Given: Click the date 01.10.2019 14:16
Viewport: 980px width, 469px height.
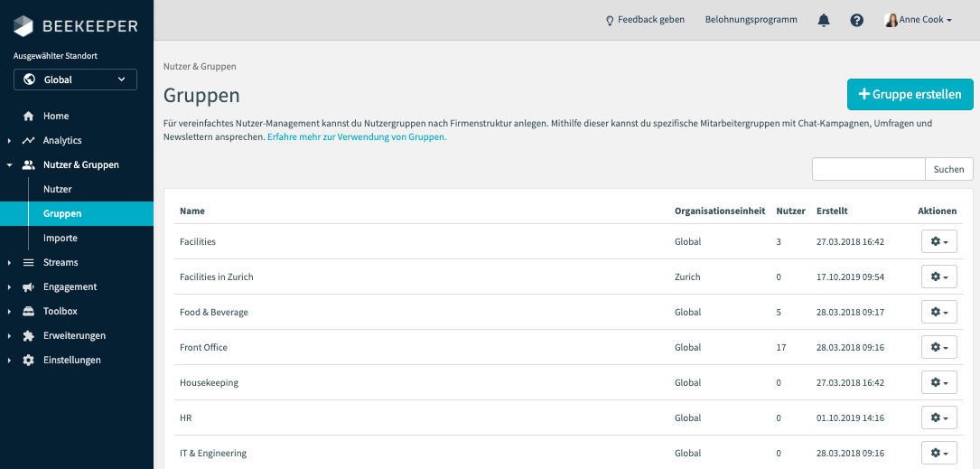Looking at the screenshot, I should pos(850,417).
